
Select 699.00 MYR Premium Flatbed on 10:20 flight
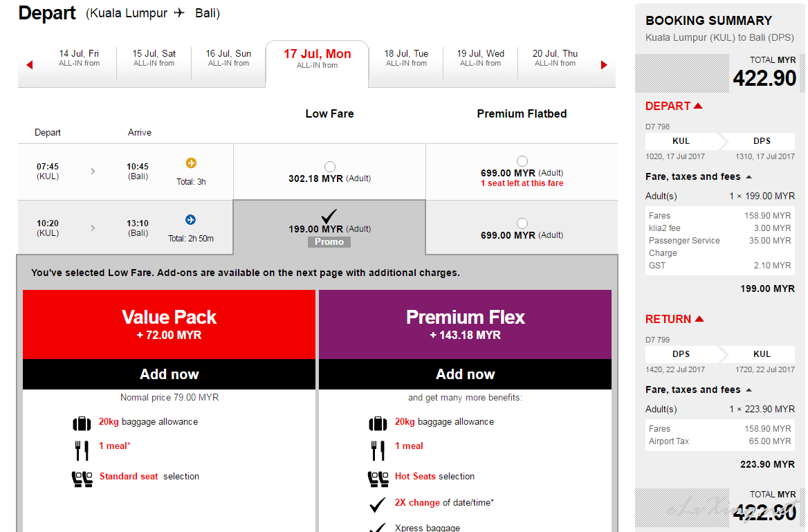(522, 223)
